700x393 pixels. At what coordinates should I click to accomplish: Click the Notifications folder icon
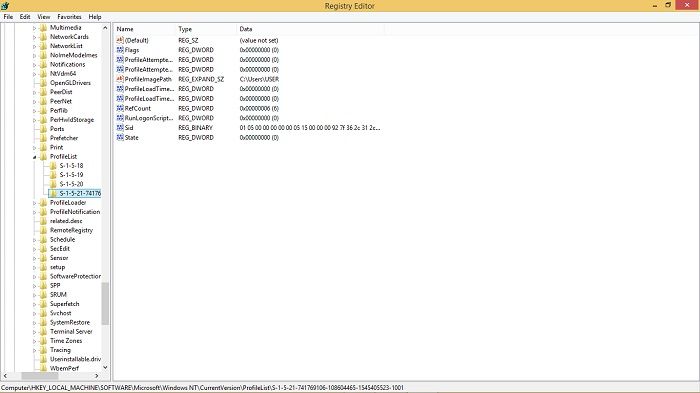pos(43,64)
